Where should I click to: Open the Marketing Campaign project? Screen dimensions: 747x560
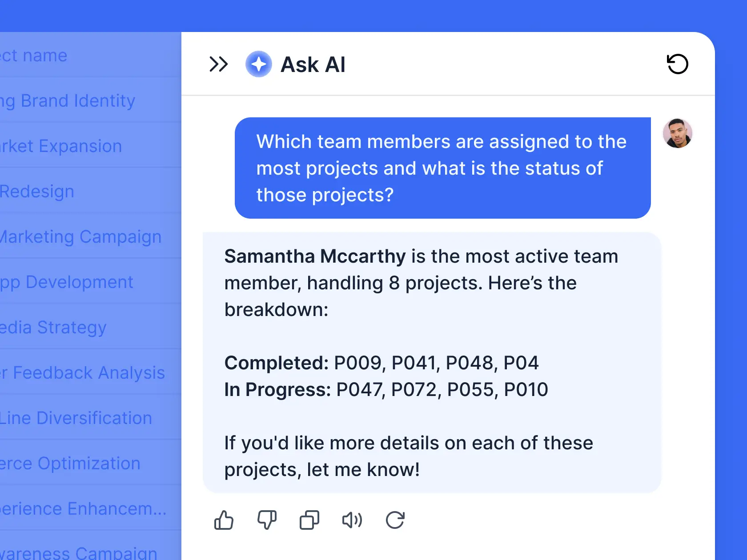pos(81,236)
